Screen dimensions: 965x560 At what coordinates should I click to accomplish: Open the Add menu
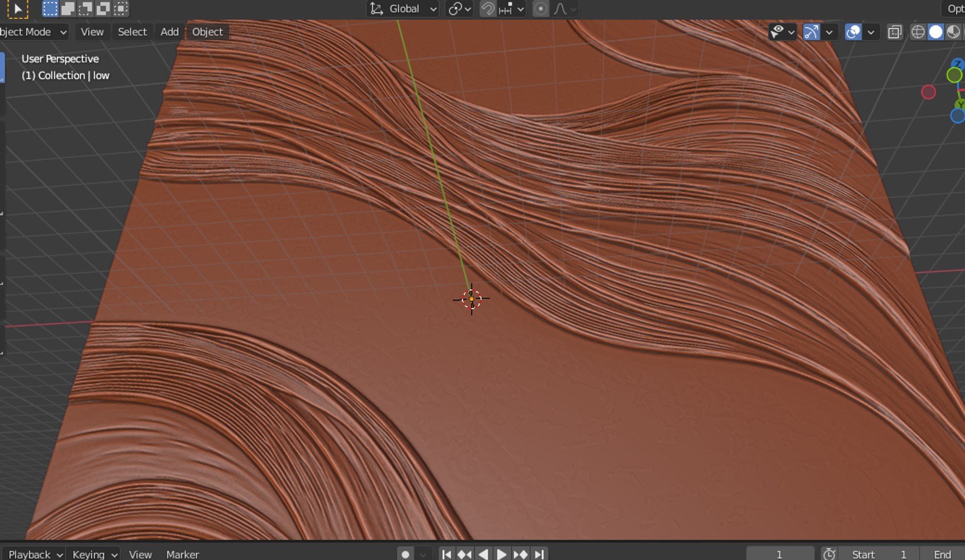170,32
